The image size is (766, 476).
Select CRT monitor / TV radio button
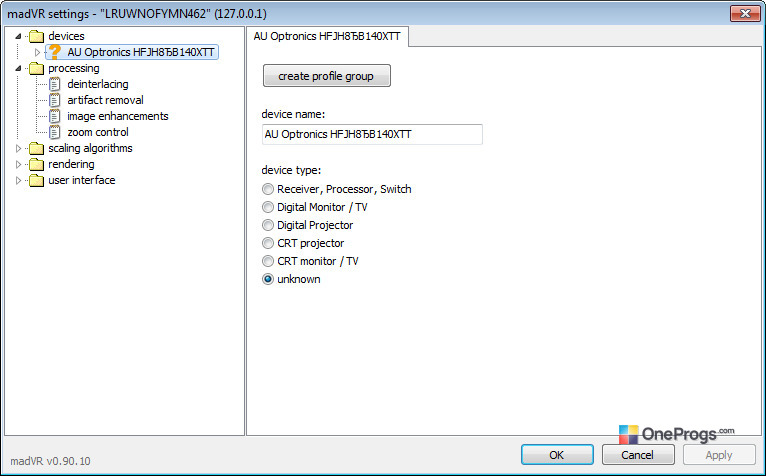[x=268, y=261]
